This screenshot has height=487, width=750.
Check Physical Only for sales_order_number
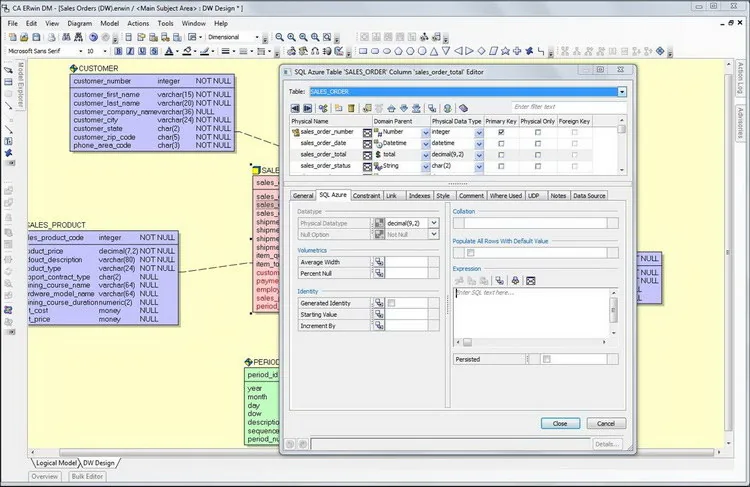538,132
